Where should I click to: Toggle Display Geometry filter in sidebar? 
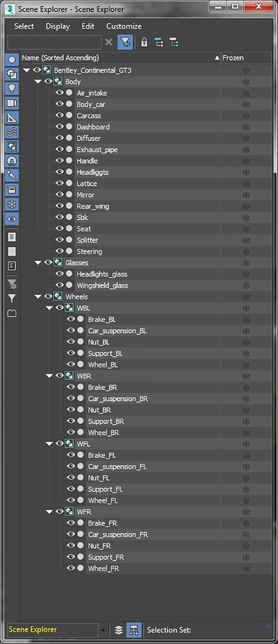point(12,60)
